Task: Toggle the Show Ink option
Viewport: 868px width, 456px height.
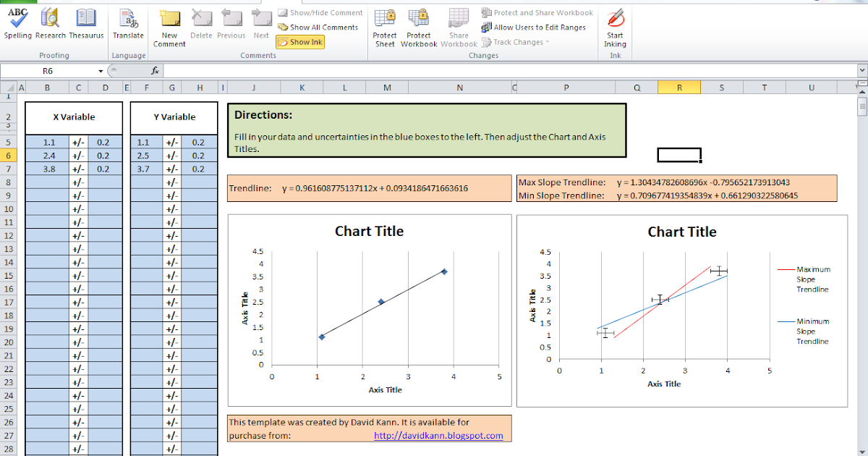Action: [299, 42]
